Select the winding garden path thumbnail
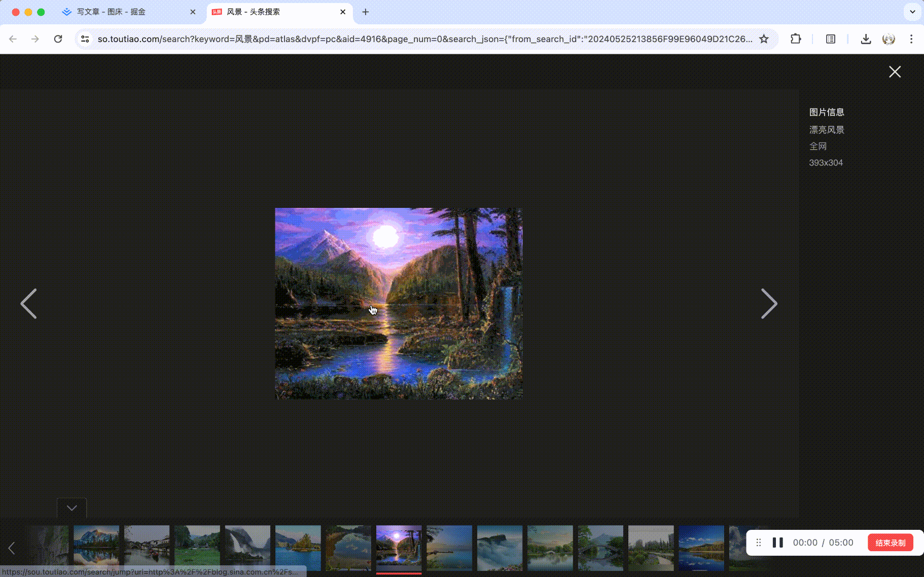Image resolution: width=924 pixels, height=577 pixels. coord(651,548)
